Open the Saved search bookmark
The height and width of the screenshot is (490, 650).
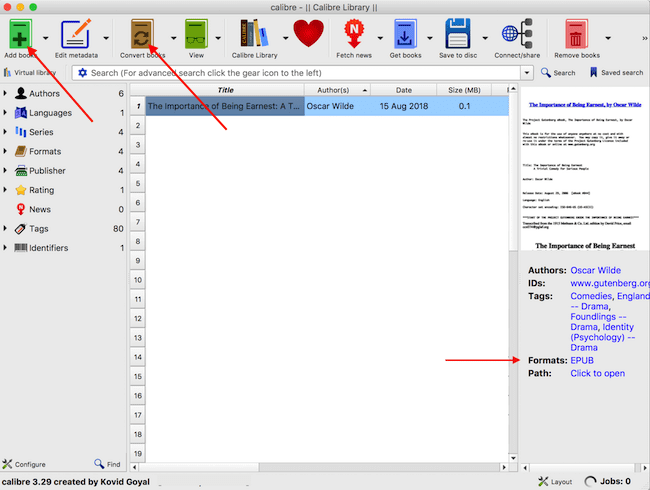616,73
